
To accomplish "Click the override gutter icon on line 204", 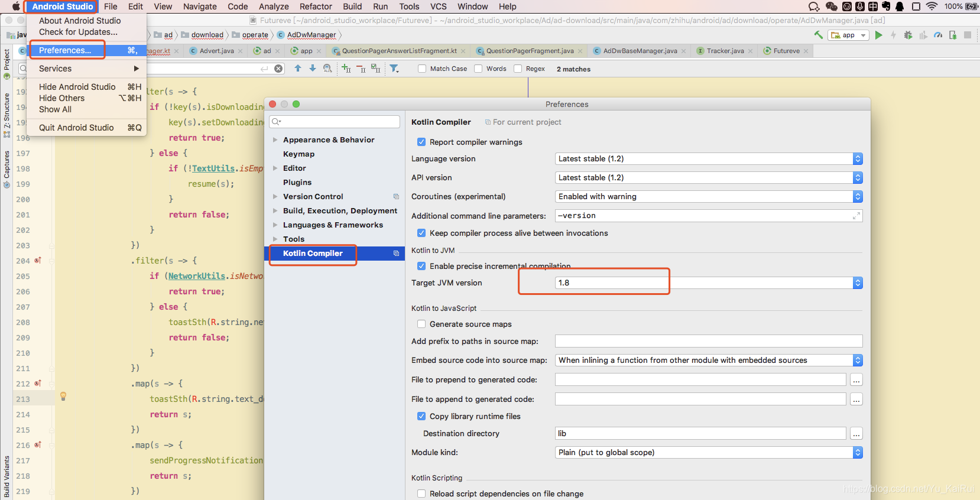I will click(x=38, y=260).
